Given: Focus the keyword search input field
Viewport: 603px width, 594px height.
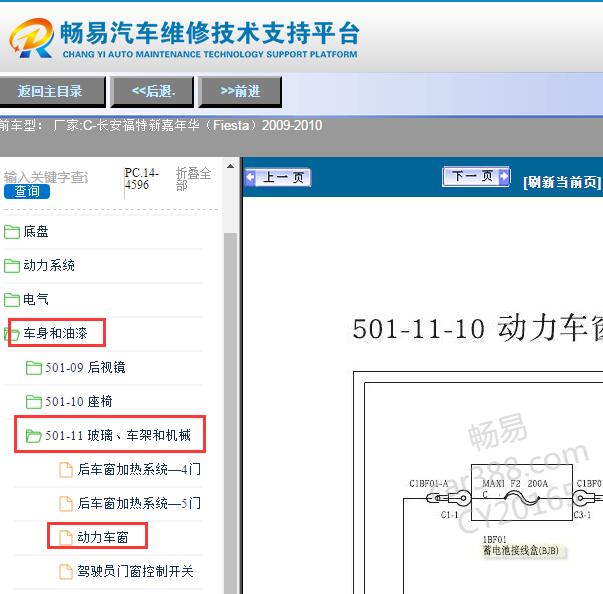Looking at the screenshot, I should click(x=46, y=177).
